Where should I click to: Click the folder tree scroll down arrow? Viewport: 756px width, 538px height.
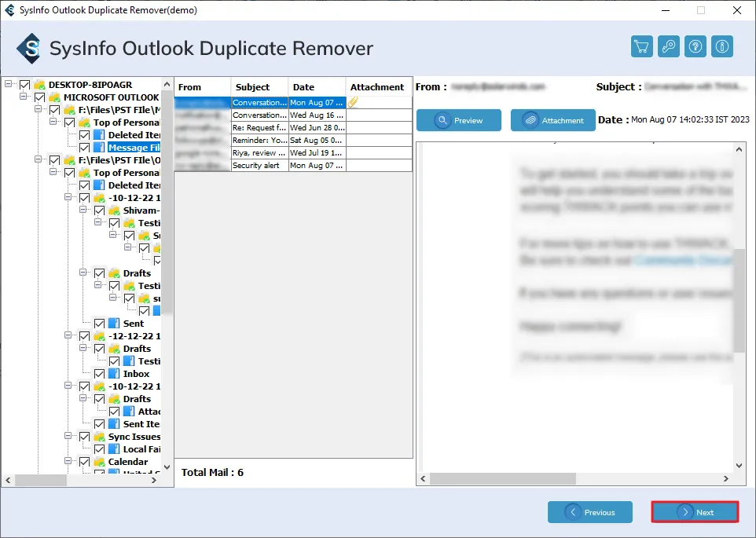click(x=167, y=467)
